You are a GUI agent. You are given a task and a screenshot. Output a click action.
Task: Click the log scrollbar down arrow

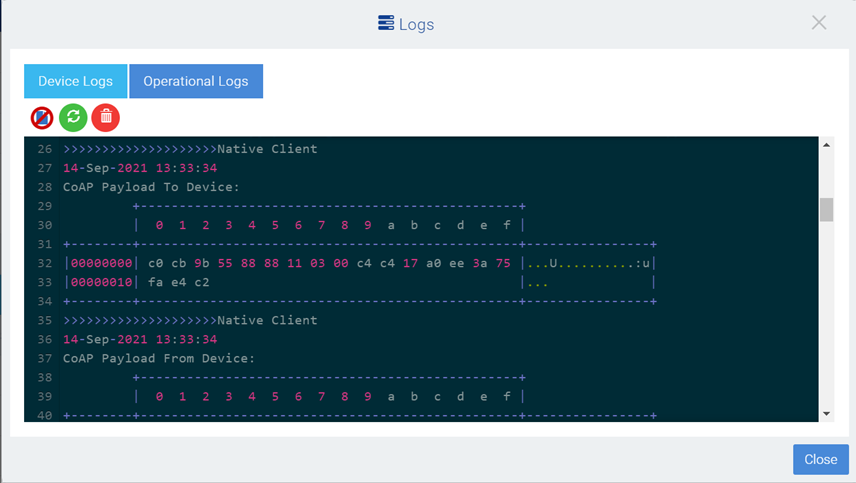[x=827, y=413]
